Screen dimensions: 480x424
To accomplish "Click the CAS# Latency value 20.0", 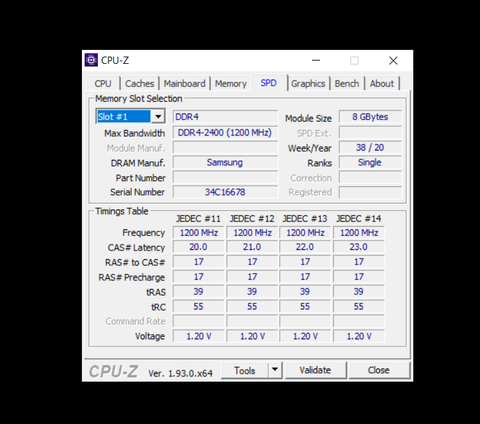I will point(198,247).
